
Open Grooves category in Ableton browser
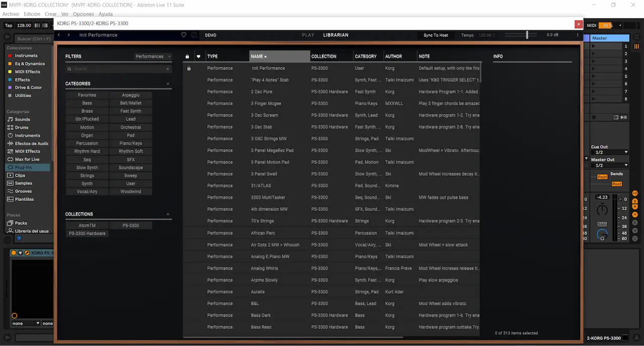click(x=23, y=191)
